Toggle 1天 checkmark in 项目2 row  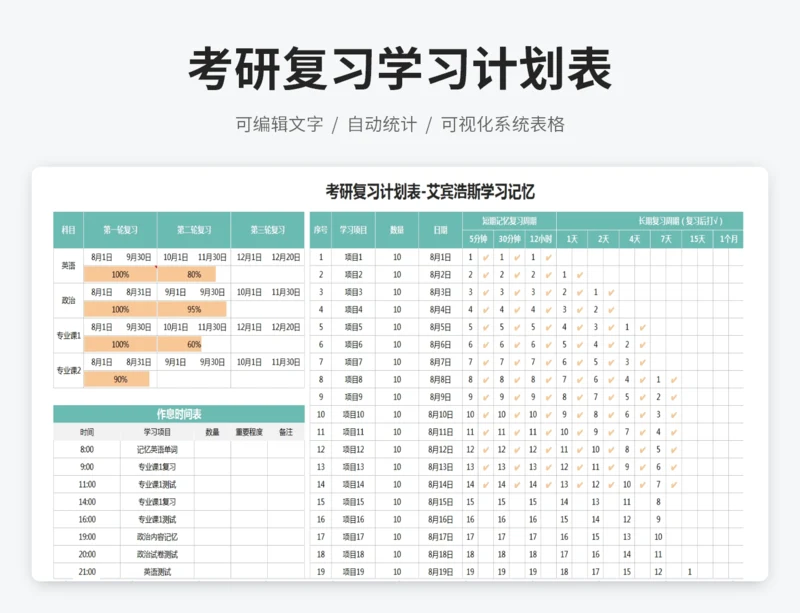(x=580, y=275)
